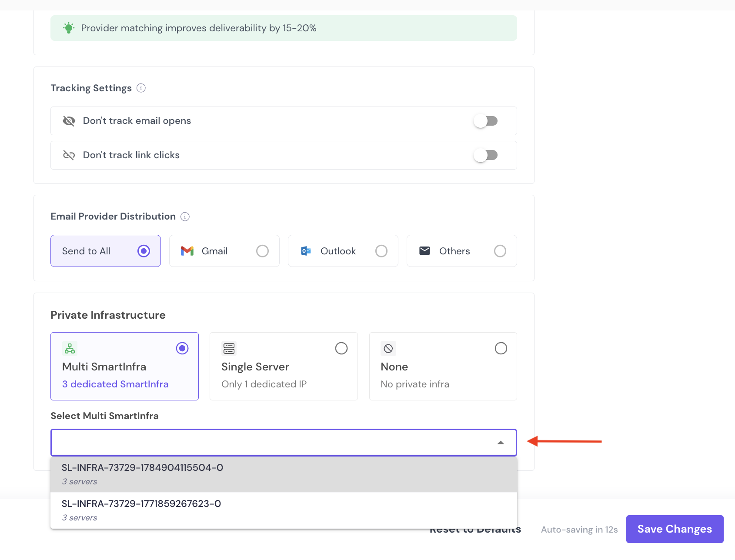Viewport: 735px width, 560px height.
Task: Click the Don't track email opens label
Action: click(137, 121)
